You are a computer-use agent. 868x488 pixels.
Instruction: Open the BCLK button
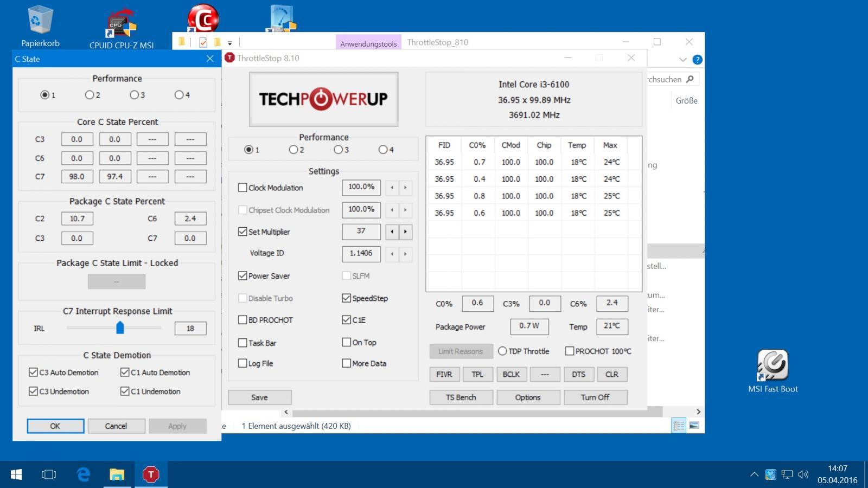[511, 374]
